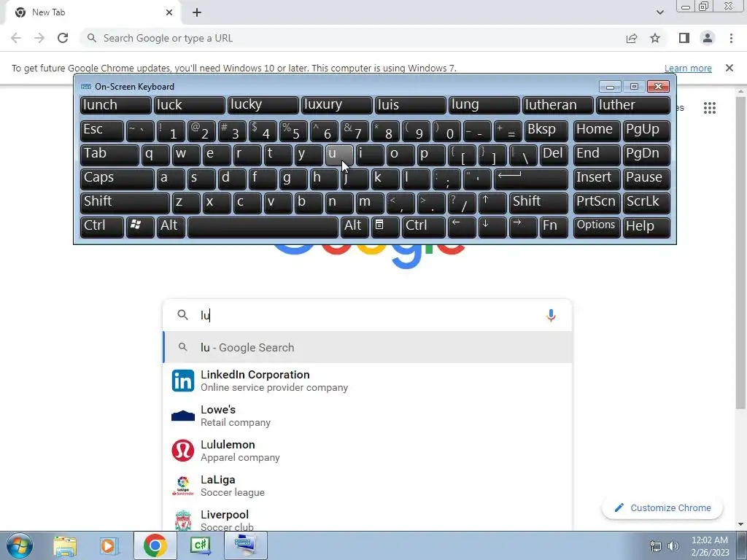This screenshot has height=560, width=747.
Task: Click the browser back arrow
Action: click(16, 38)
